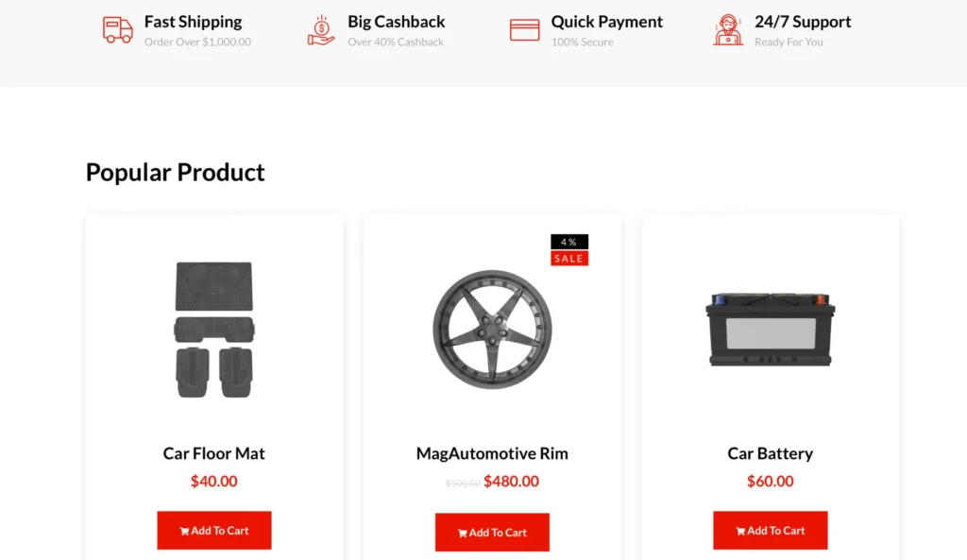The image size is (967, 560).
Task: Open the Car Battery product image
Action: (771, 330)
